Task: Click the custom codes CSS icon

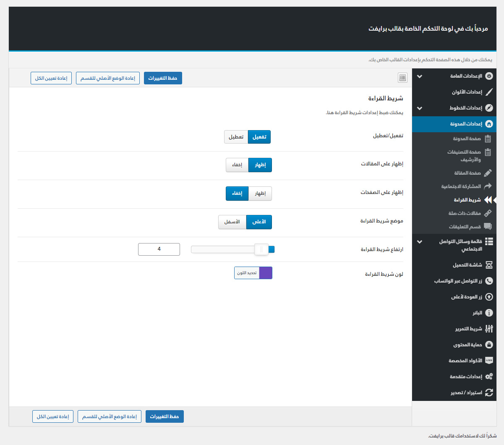Action: [489, 361]
